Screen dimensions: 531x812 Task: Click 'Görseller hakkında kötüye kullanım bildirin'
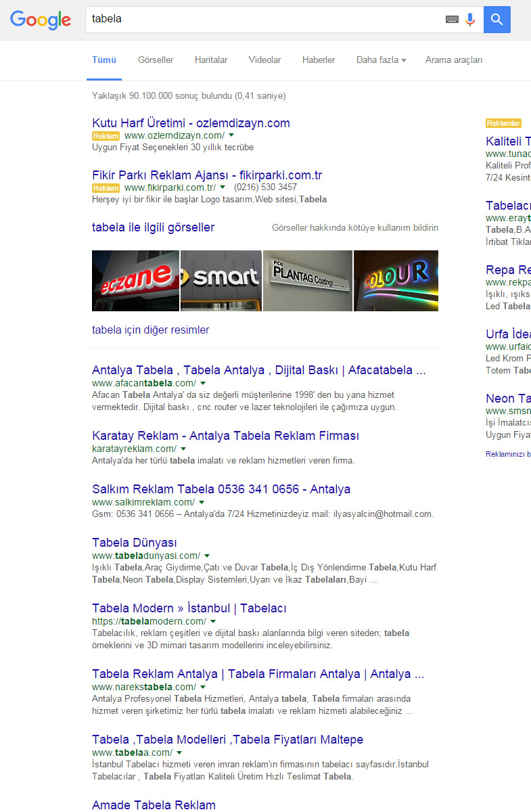coord(355,228)
